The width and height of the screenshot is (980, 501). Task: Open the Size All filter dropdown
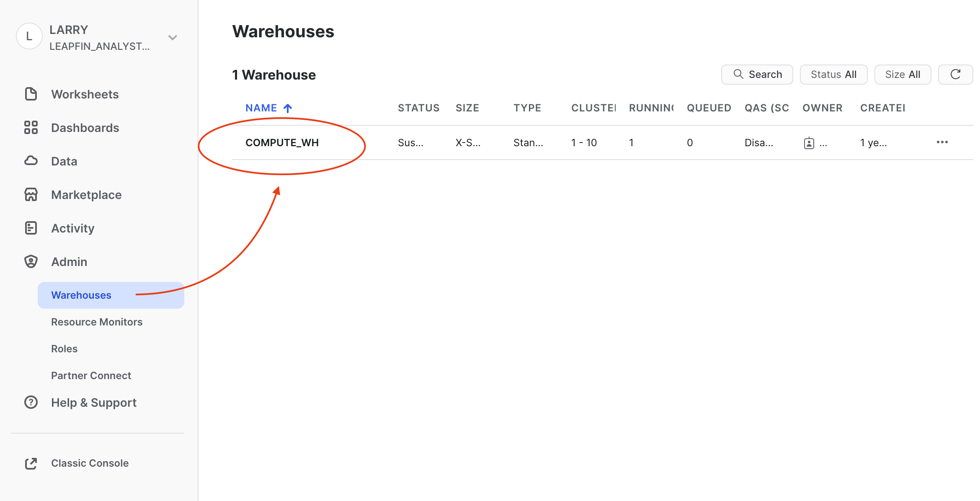(x=903, y=75)
